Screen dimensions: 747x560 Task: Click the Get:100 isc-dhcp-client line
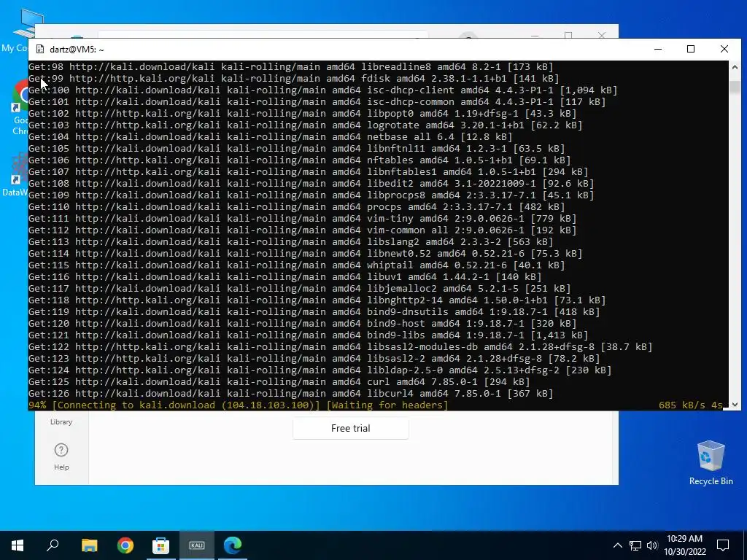(322, 90)
